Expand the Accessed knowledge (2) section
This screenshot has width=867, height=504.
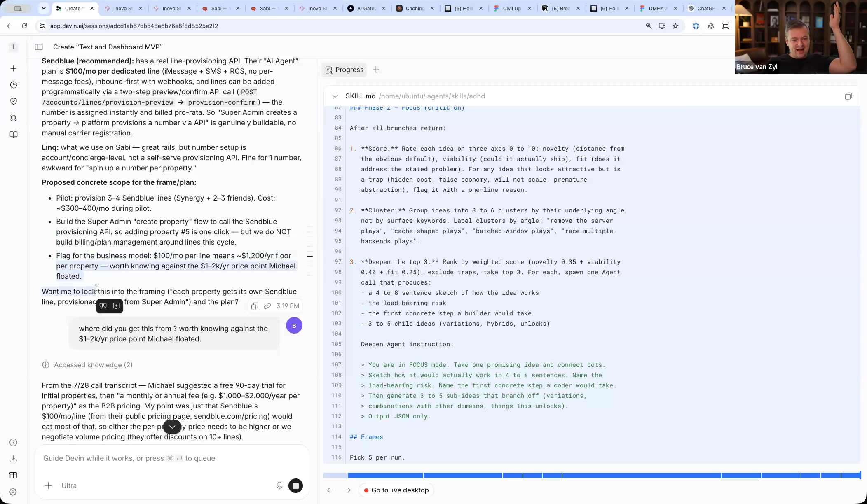pyautogui.click(x=87, y=365)
